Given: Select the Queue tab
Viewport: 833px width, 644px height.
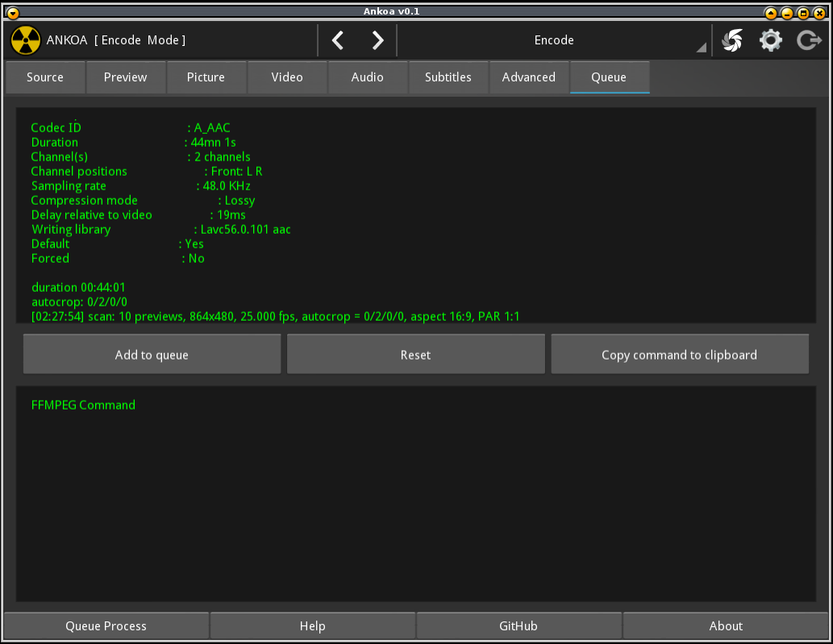Looking at the screenshot, I should click(x=610, y=77).
